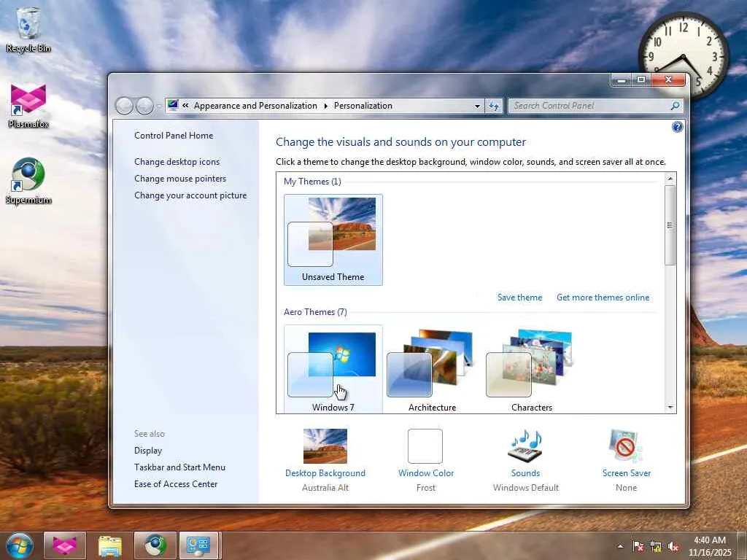Open Sounds settings icon
This screenshot has width=747, height=560.
(525, 446)
